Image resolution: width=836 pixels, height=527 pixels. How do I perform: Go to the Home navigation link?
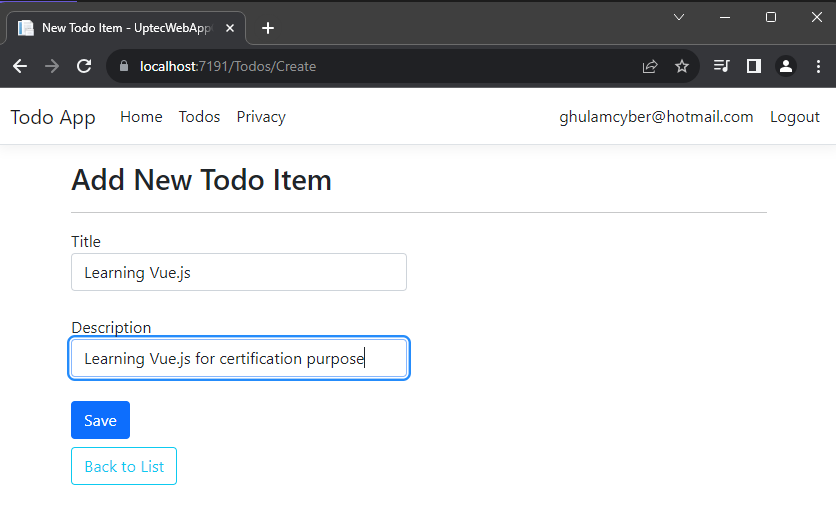pos(141,117)
